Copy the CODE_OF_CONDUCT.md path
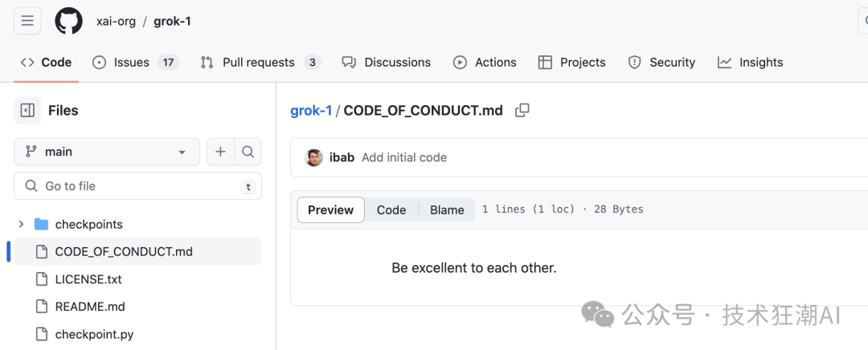The height and width of the screenshot is (350, 868). pos(522,111)
